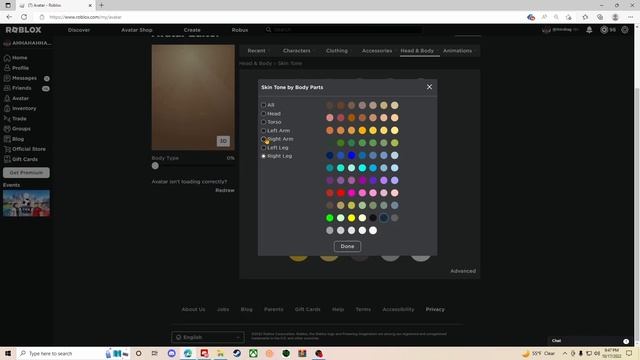Click the Official Store cart icon
This screenshot has height=360, width=640.
tap(7, 149)
